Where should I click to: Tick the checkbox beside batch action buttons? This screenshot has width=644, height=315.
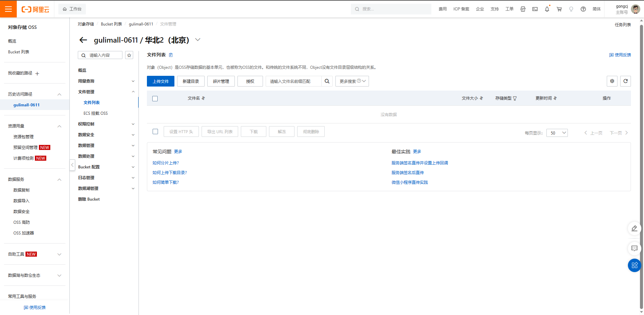(155, 132)
